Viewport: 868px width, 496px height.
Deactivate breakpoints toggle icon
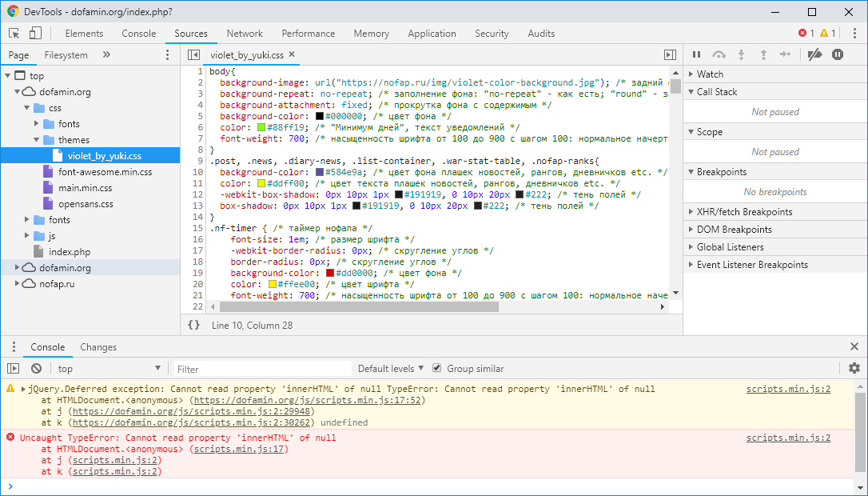pos(814,54)
